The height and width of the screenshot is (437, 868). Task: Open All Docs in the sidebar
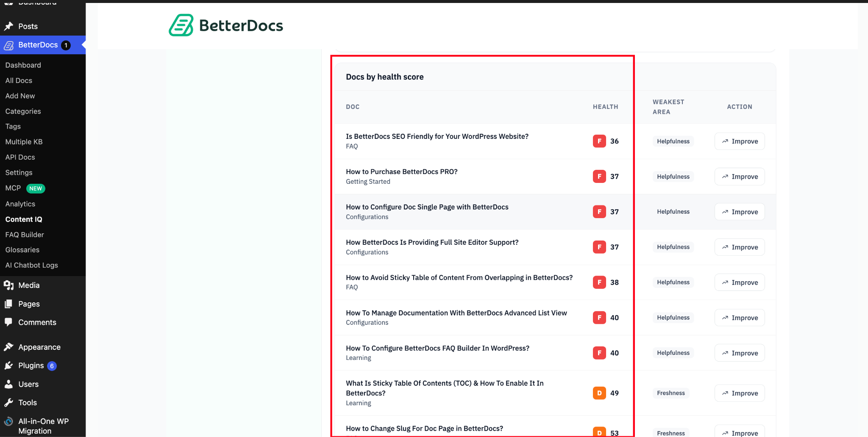click(19, 80)
